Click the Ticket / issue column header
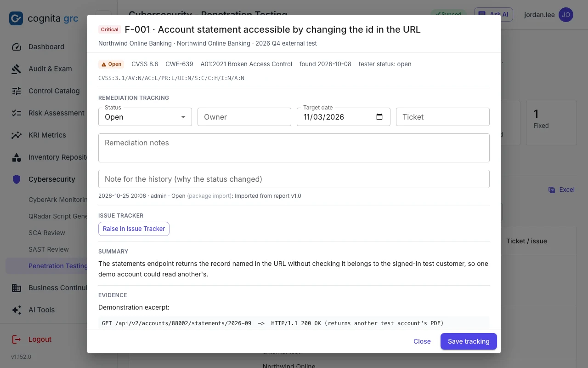 526,241
